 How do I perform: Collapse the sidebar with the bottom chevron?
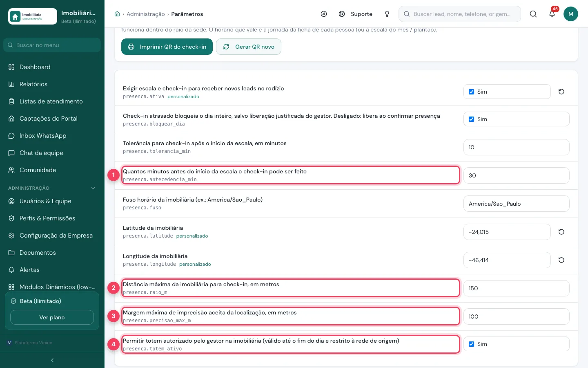(52, 360)
